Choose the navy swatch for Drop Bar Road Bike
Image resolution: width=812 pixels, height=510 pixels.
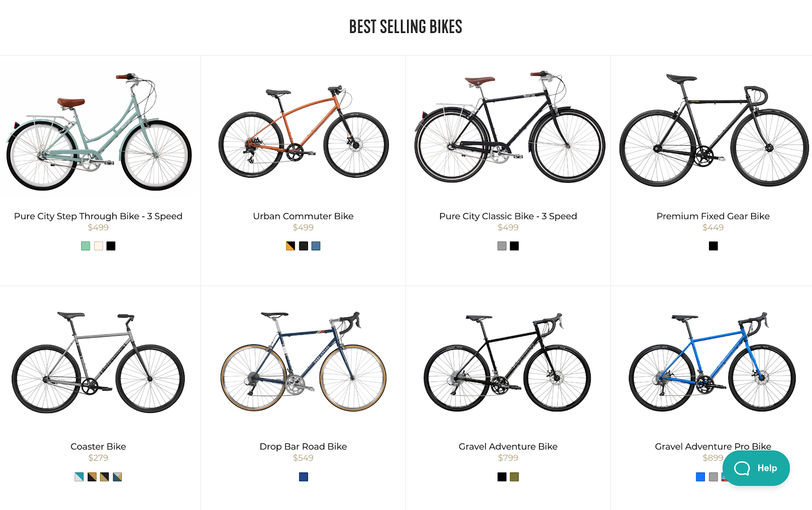pos(303,476)
